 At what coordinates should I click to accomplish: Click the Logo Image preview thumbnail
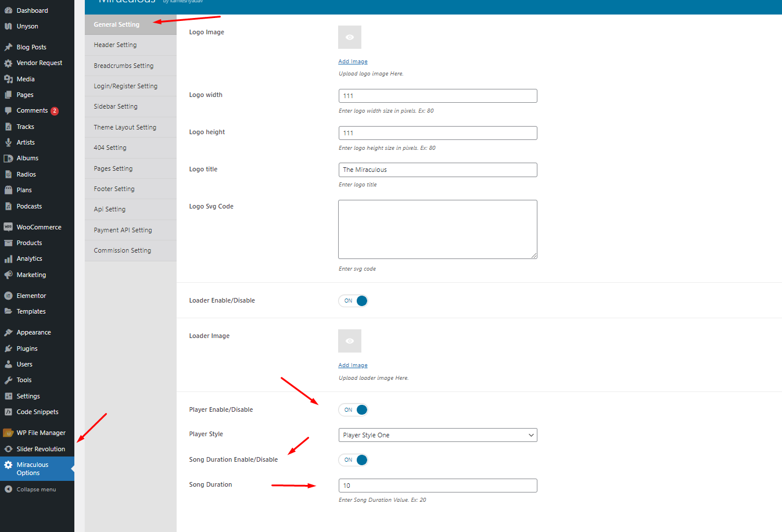tap(350, 37)
